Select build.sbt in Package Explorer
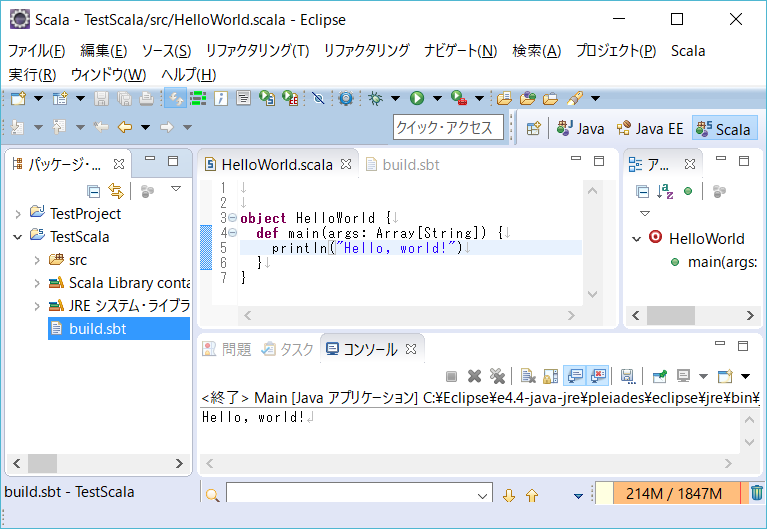Viewport: 767px width, 529px height. click(119, 329)
